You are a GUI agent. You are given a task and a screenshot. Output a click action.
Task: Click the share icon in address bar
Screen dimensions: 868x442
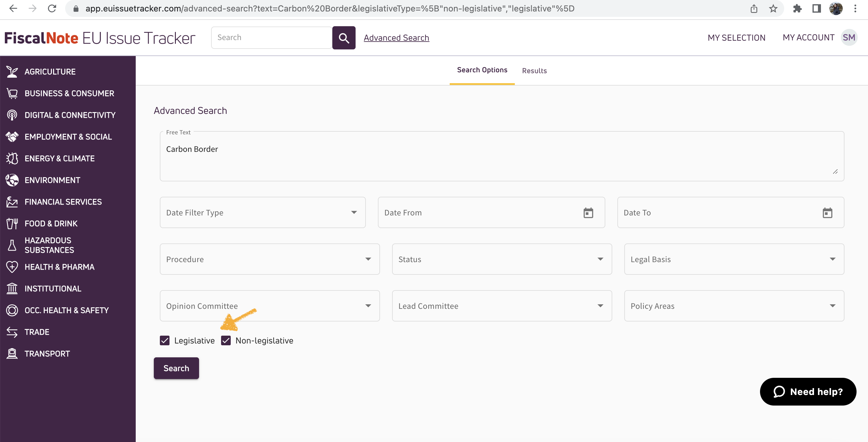pyautogui.click(x=754, y=8)
